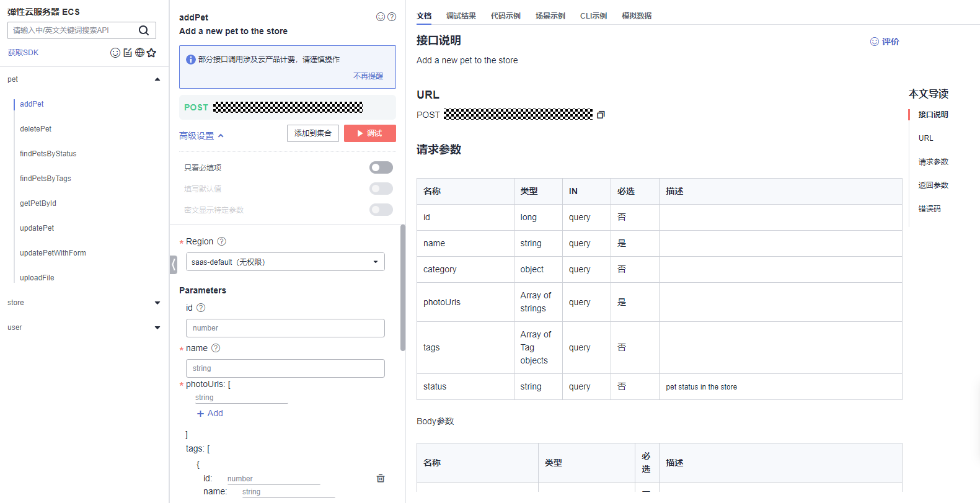Click the smiley icon next to addPet title
The image size is (980, 503).
pos(381,17)
